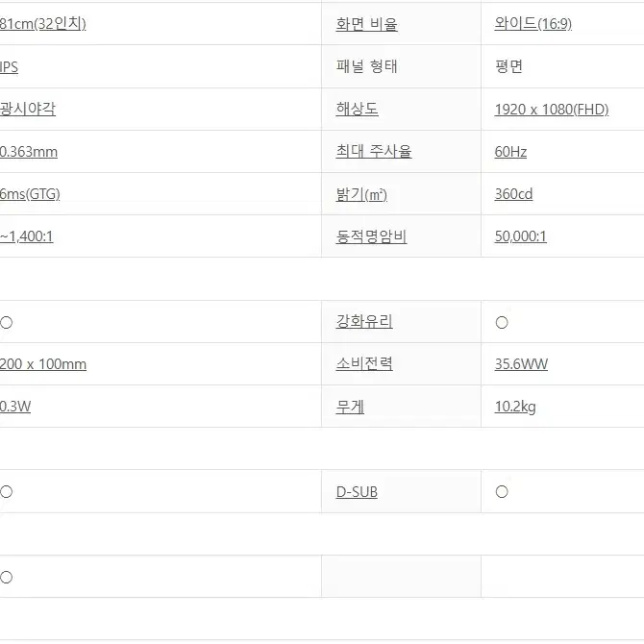Click the 최대 주사율 label link
The image size is (644, 644).
coord(373,151)
